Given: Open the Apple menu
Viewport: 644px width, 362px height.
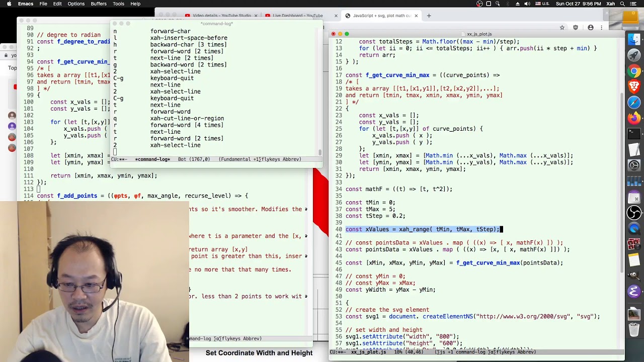Looking at the screenshot, I should pos(8,4).
